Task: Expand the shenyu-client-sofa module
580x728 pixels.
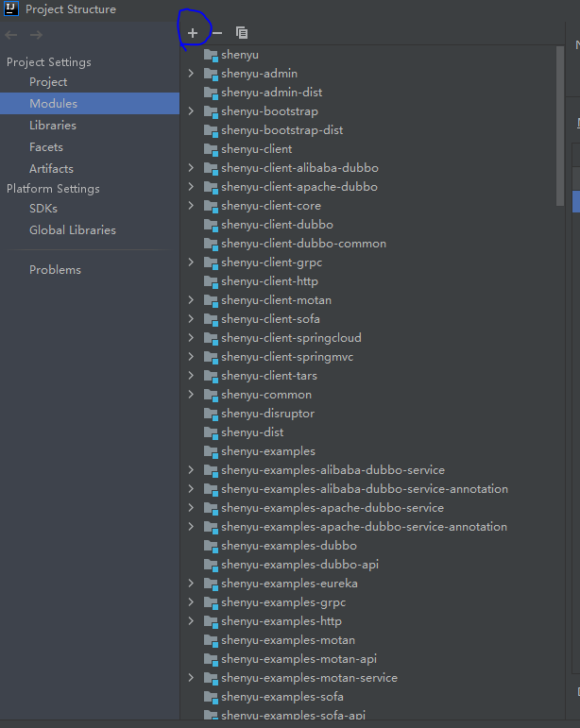Action: coord(191,319)
